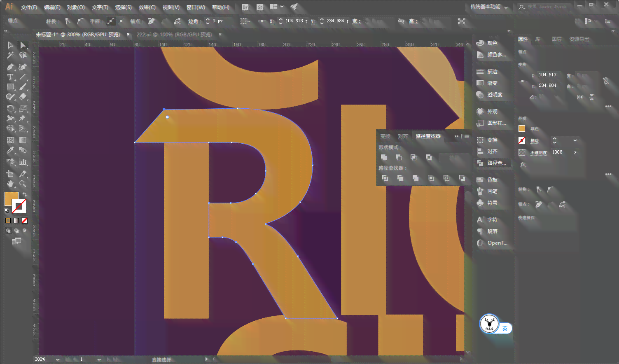Open the zoom level 300% dropdown

coord(58,359)
